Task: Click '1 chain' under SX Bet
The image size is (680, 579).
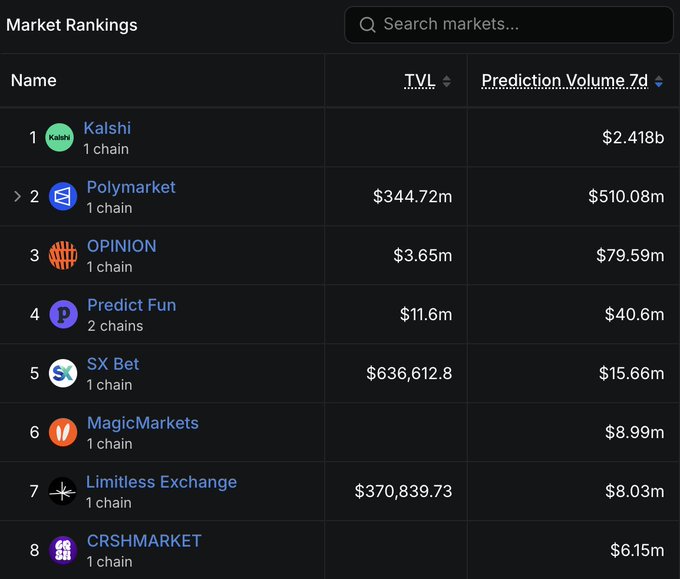Action: [109, 385]
